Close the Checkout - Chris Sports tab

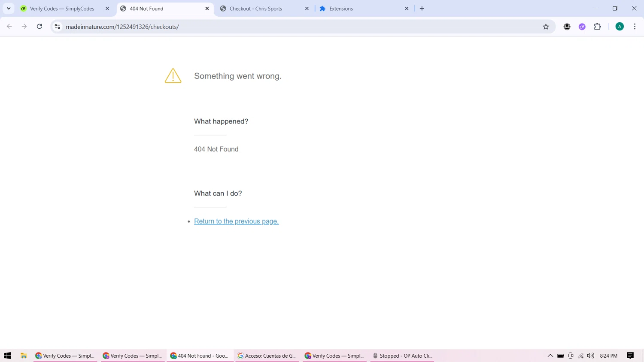pyautogui.click(x=307, y=9)
